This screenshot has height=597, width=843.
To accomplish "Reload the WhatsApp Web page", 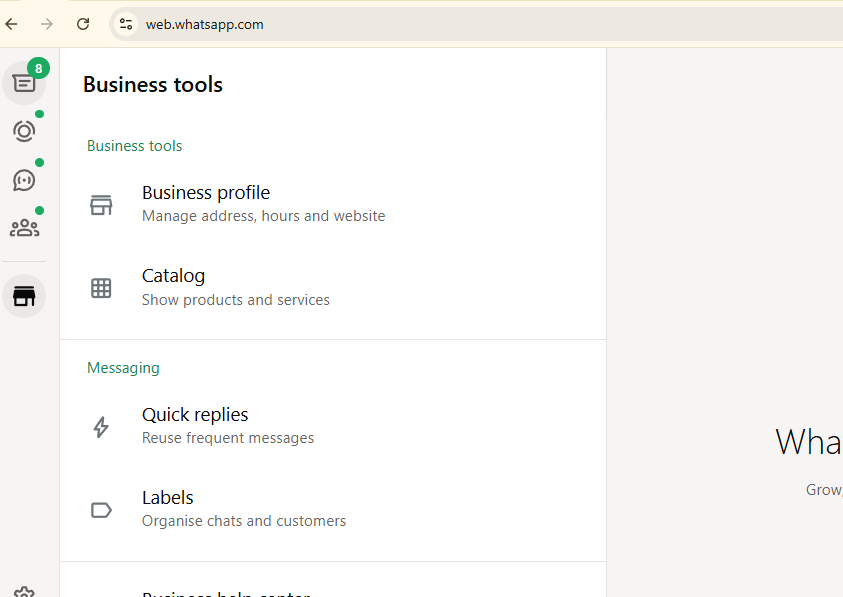I will point(83,24).
